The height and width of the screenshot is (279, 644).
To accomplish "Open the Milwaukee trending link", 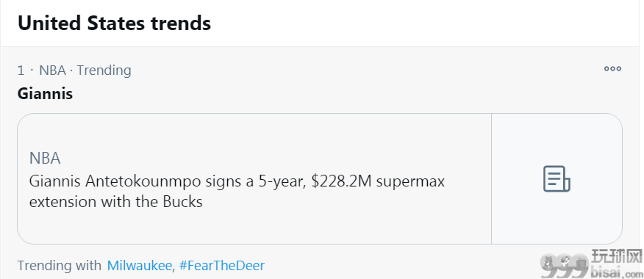I will [x=139, y=266].
